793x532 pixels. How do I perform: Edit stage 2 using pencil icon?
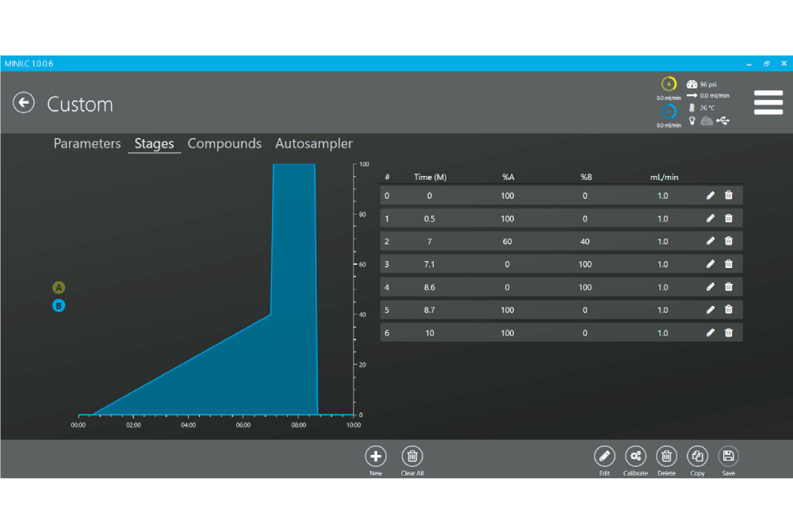[711, 241]
